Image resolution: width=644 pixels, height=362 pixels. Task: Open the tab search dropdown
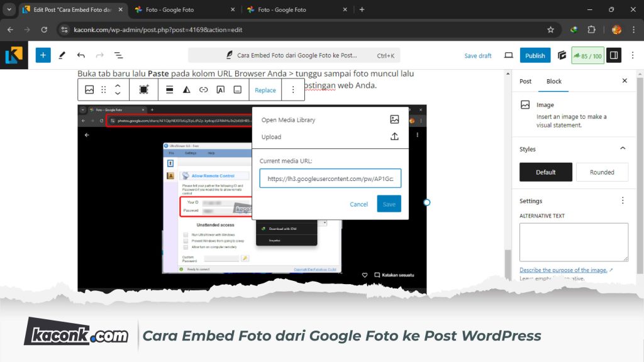click(x=9, y=9)
